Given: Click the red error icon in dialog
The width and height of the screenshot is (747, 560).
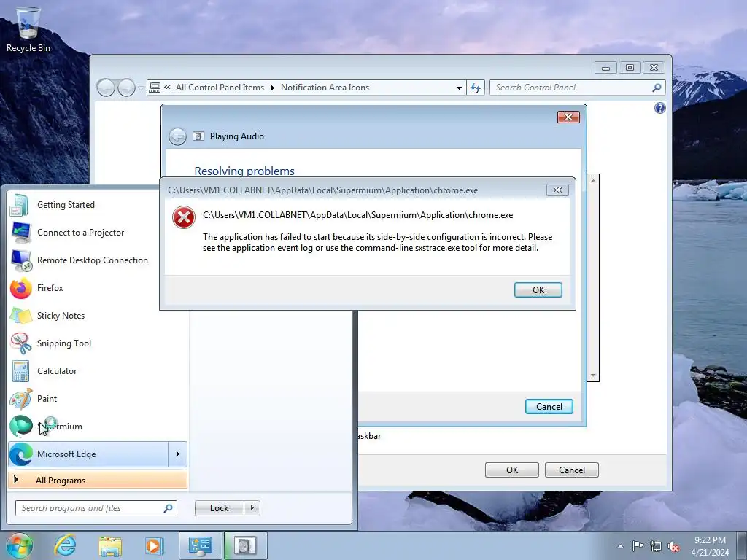Looking at the screenshot, I should 183,217.
